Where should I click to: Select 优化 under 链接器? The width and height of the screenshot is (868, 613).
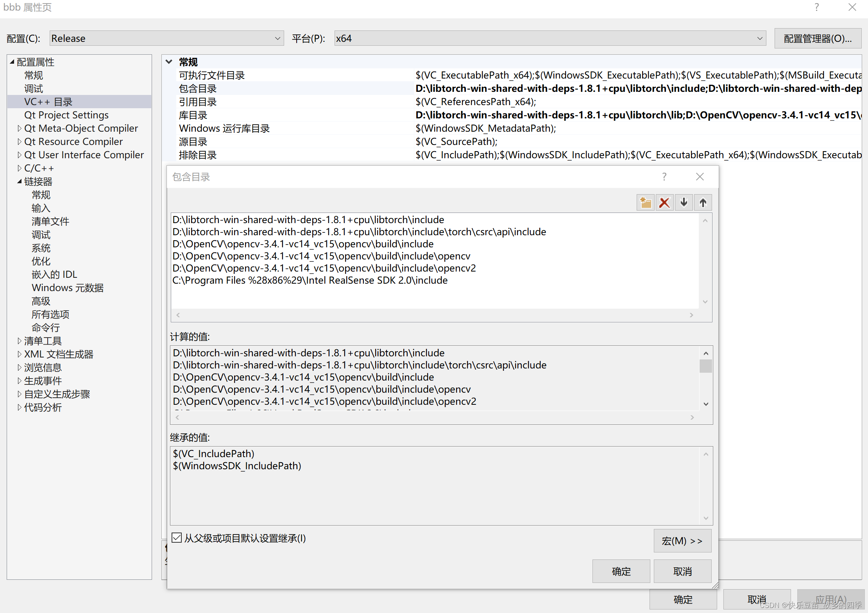[x=41, y=261]
